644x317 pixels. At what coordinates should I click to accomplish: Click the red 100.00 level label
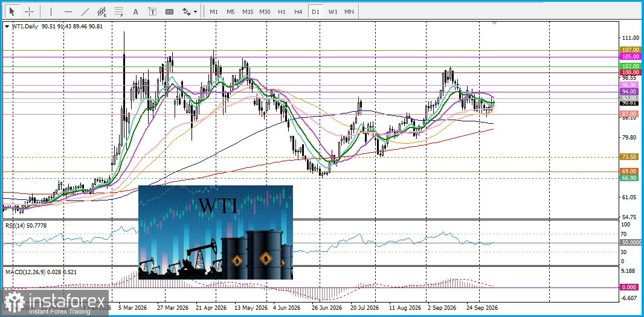(631, 72)
